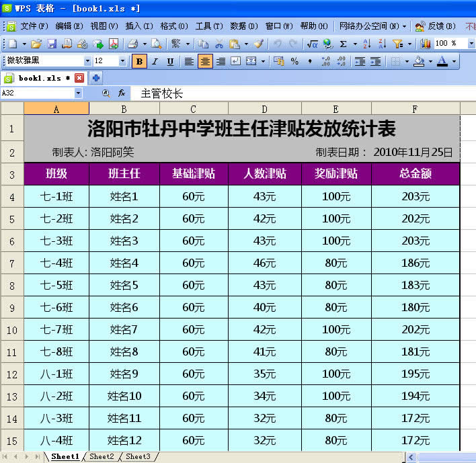Insert AutoSum with the sigma icon
Viewport: 476px width, 463px height.
(x=344, y=44)
